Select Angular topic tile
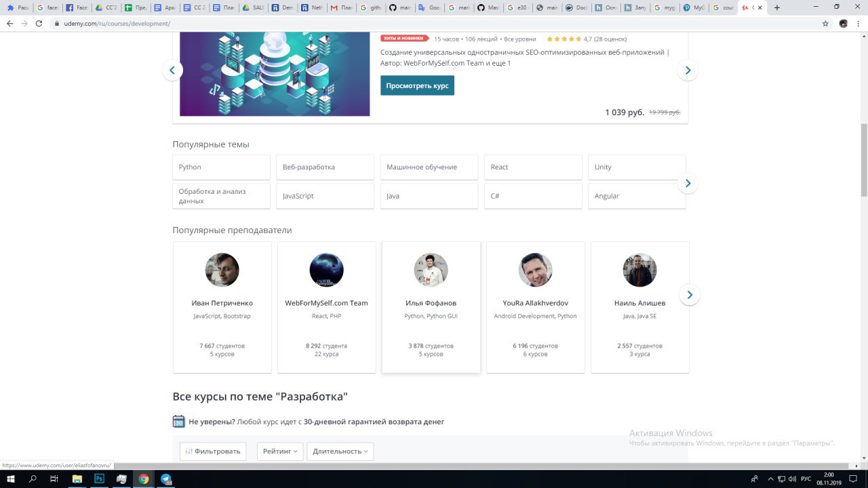This screenshot has width=868, height=488. coord(637,196)
